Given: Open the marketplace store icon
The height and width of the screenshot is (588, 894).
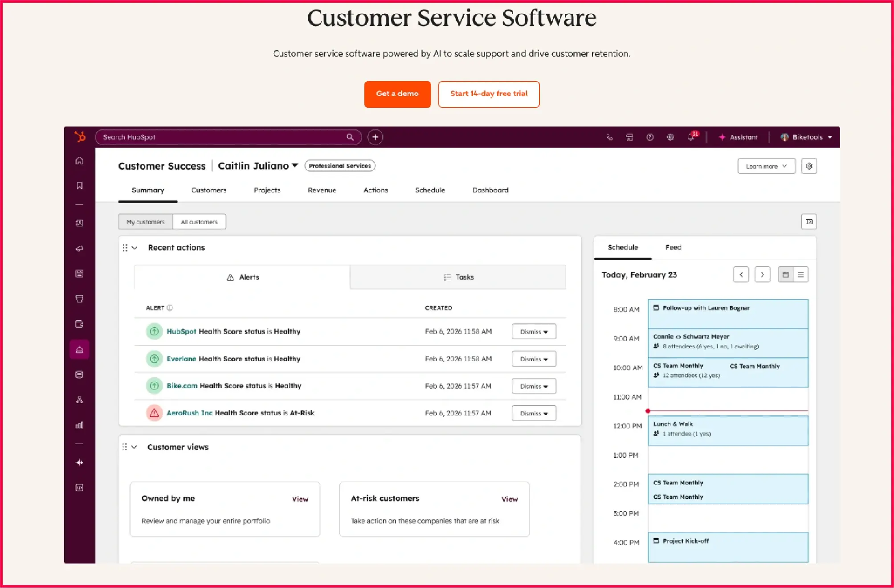Looking at the screenshot, I should coord(629,137).
